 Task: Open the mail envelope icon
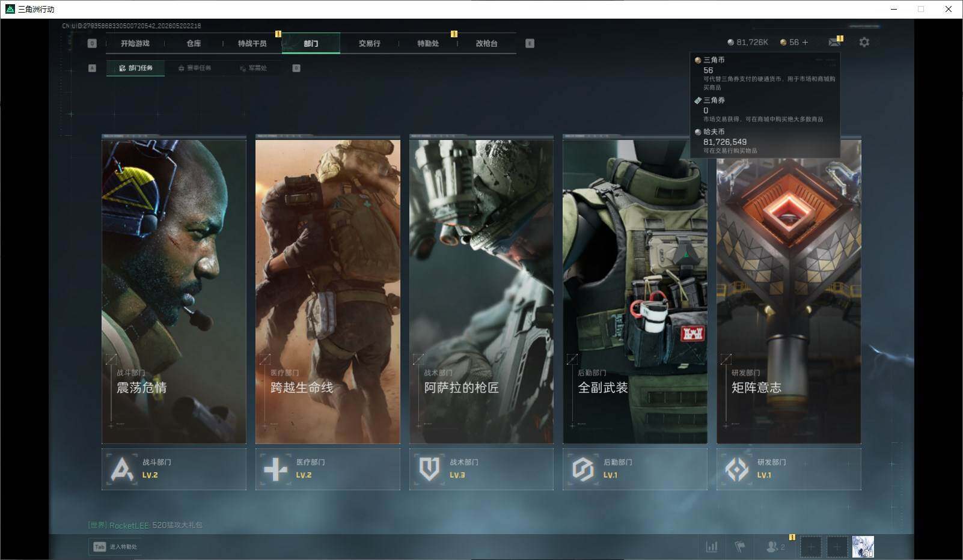834,42
